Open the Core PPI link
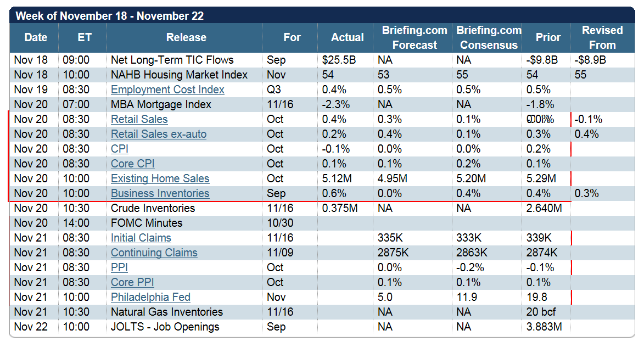 [132, 282]
